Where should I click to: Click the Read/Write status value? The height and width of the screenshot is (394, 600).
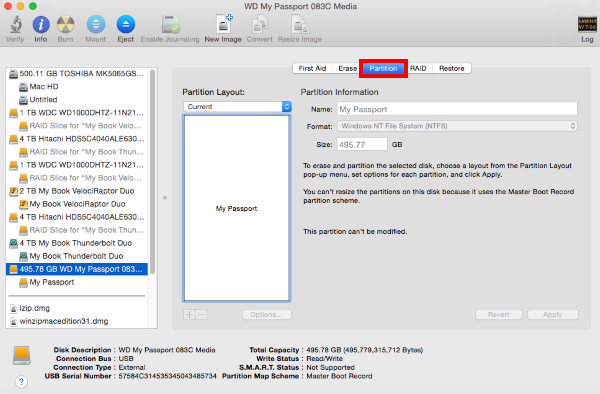pyautogui.click(x=324, y=358)
